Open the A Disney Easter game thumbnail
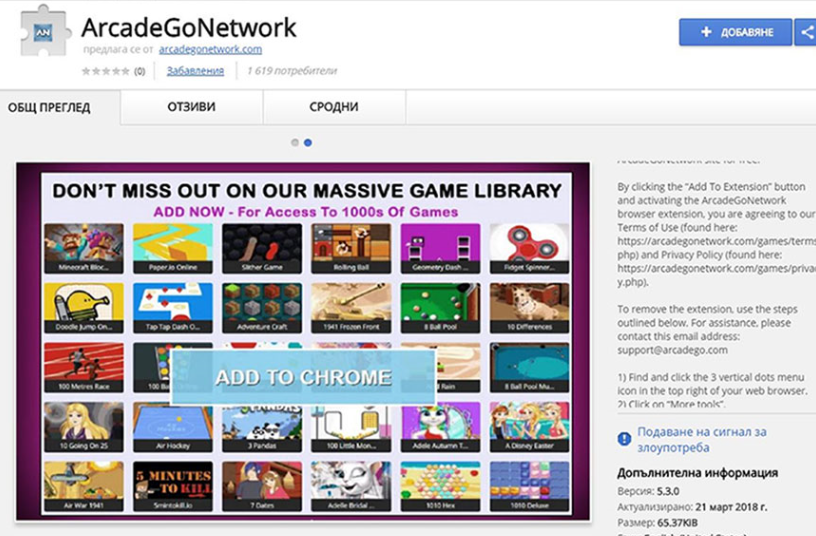The width and height of the screenshot is (816, 536). point(529,427)
